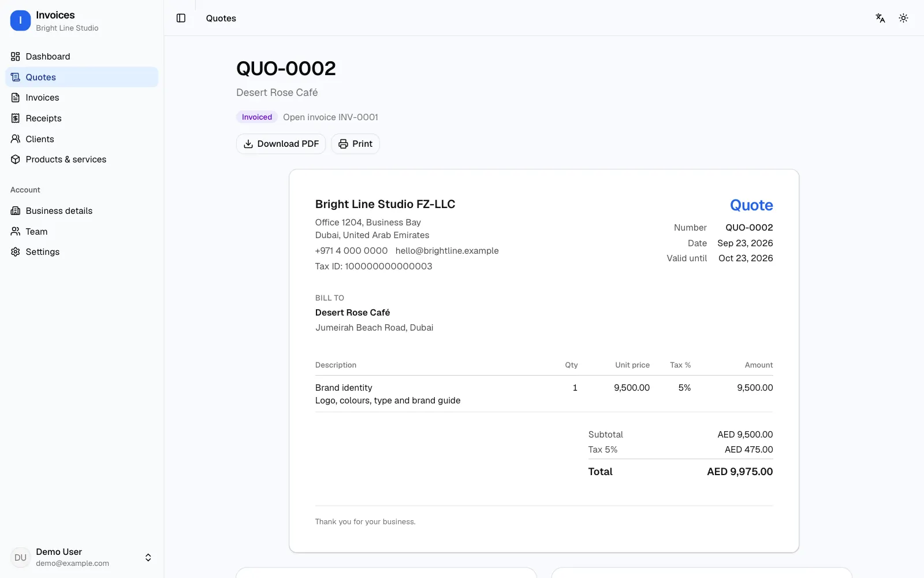Viewport: 924px width, 578px height.
Task: Click Desert Rose Café under Bill To
Action: tap(352, 313)
